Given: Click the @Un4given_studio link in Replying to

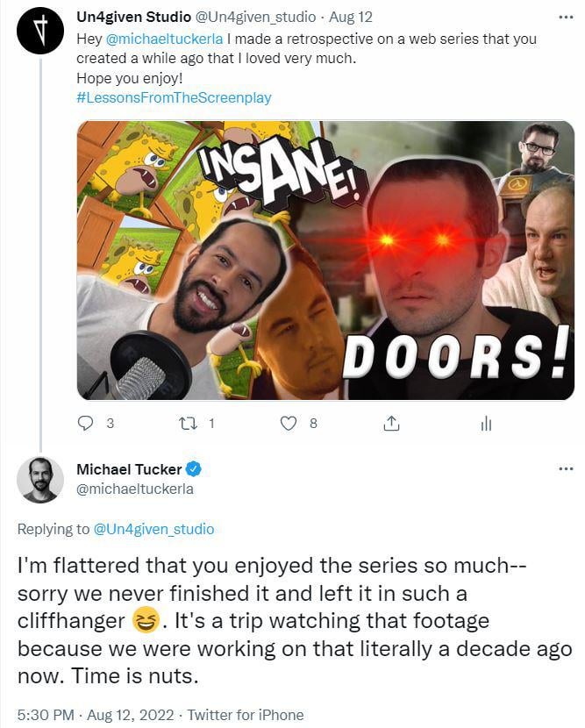Looking at the screenshot, I should click(x=153, y=529).
